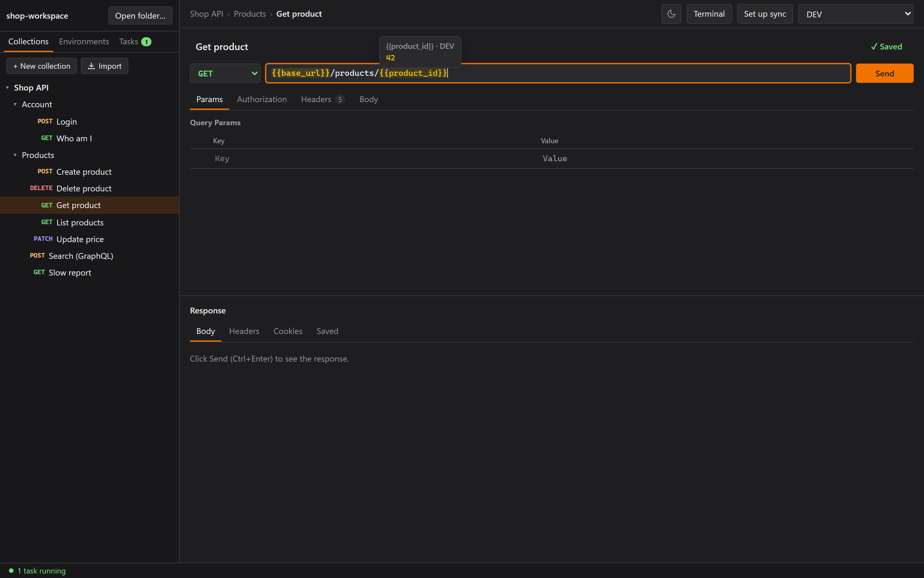Open the POST Login request
The width and height of the screenshot is (924, 578).
(x=90, y=122)
